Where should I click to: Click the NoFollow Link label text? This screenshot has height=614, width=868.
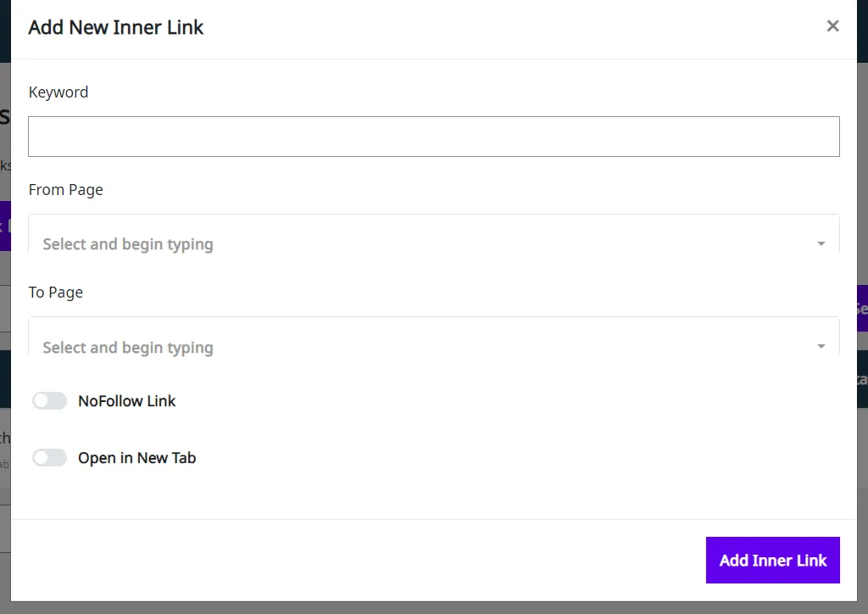(127, 401)
